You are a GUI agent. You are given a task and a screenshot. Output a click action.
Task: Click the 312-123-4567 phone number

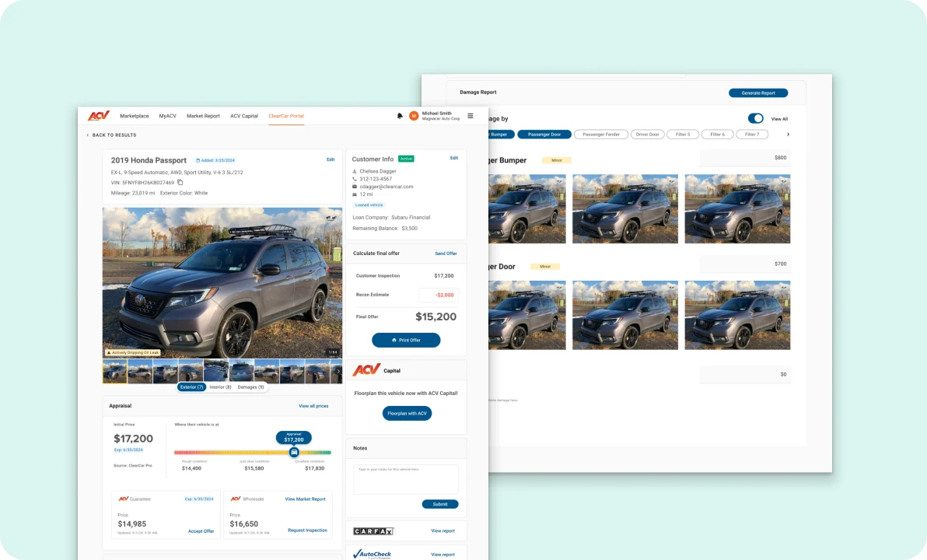376,179
